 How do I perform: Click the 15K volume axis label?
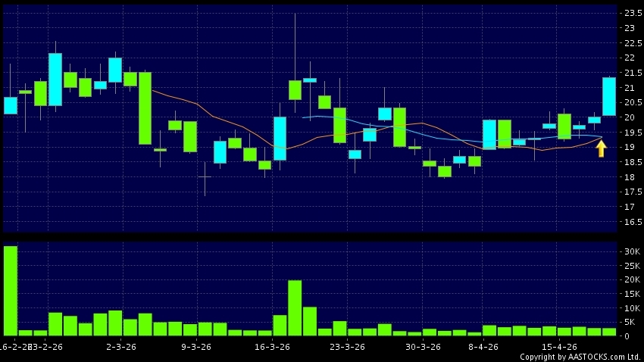point(631,294)
